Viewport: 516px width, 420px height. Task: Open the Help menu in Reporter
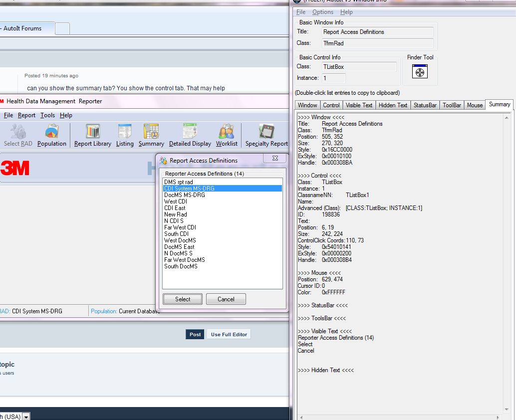click(x=66, y=115)
